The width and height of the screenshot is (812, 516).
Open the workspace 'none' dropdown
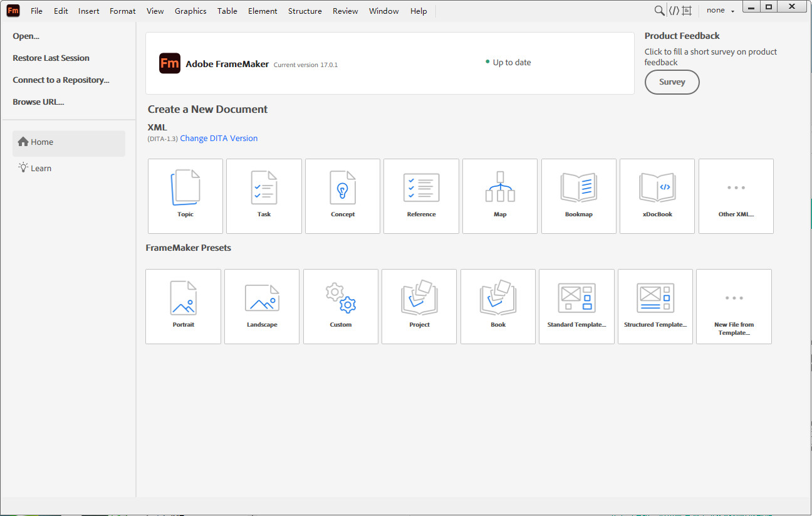721,11
